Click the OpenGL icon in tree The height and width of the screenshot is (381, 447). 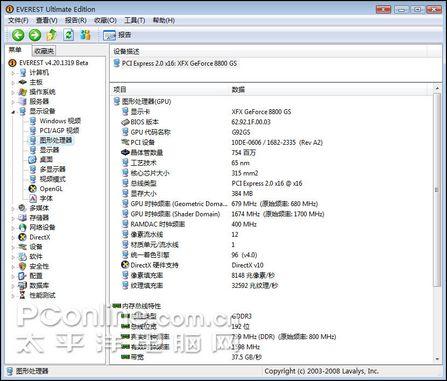click(x=32, y=189)
